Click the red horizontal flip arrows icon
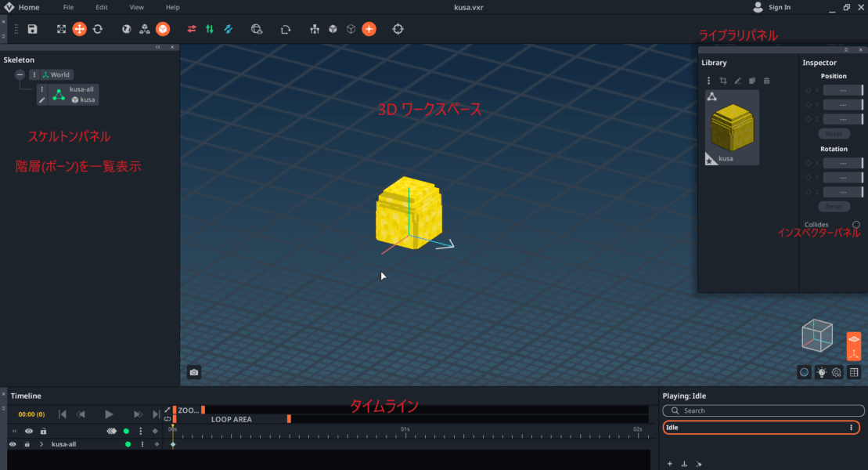Image resolution: width=868 pixels, height=470 pixels. coord(192,30)
